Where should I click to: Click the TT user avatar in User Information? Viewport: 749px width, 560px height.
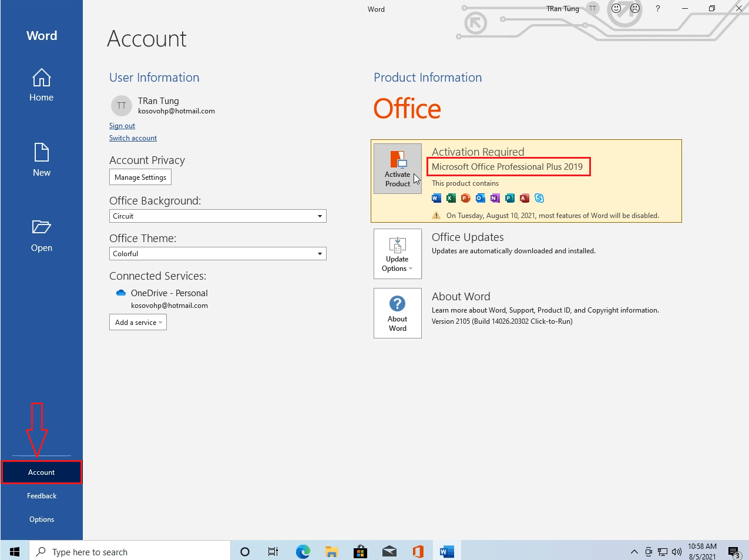click(122, 106)
